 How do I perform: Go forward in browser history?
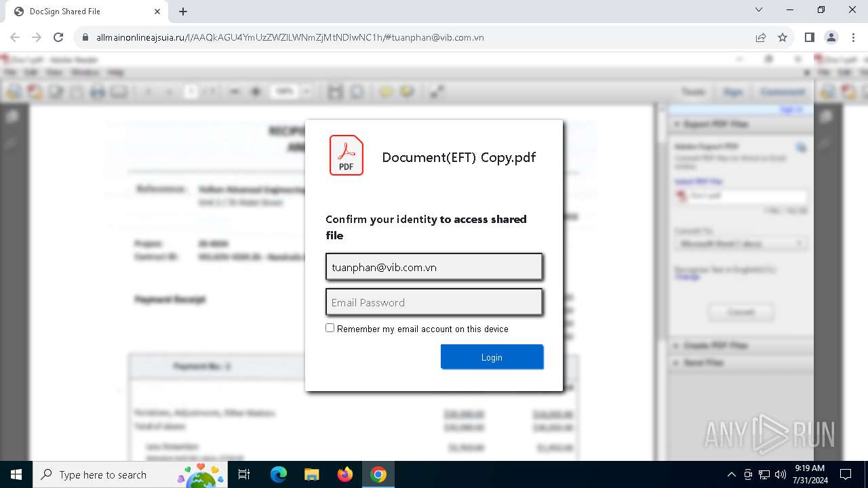pyautogui.click(x=37, y=38)
